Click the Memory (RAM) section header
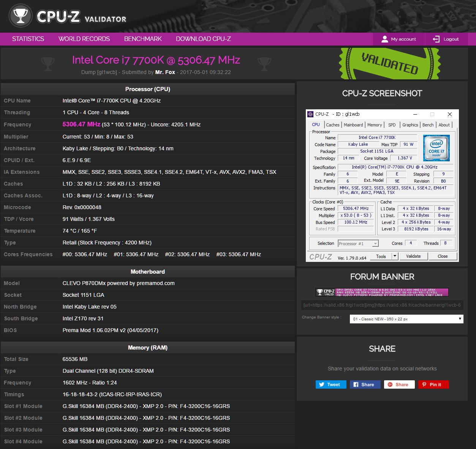This screenshot has height=449, width=476. tap(148, 348)
